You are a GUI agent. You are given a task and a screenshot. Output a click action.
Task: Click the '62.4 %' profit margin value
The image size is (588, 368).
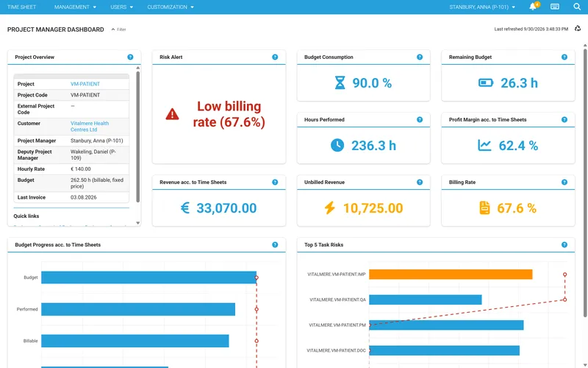(518, 145)
